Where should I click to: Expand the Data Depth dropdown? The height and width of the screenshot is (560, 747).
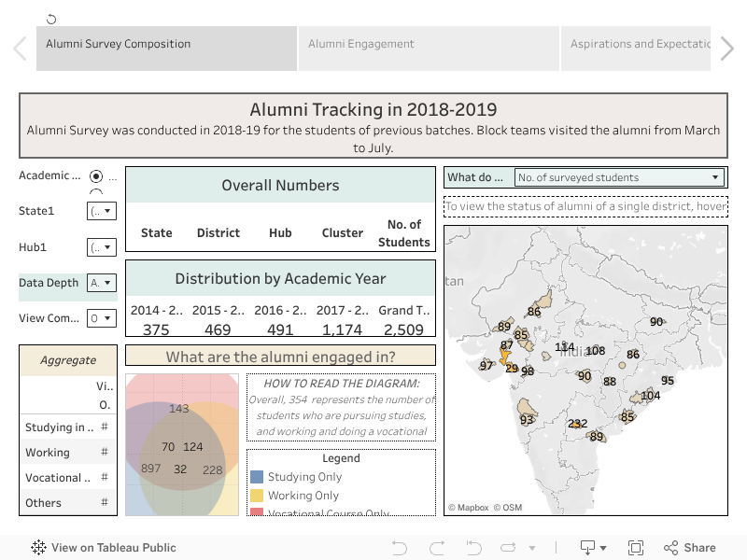[102, 283]
